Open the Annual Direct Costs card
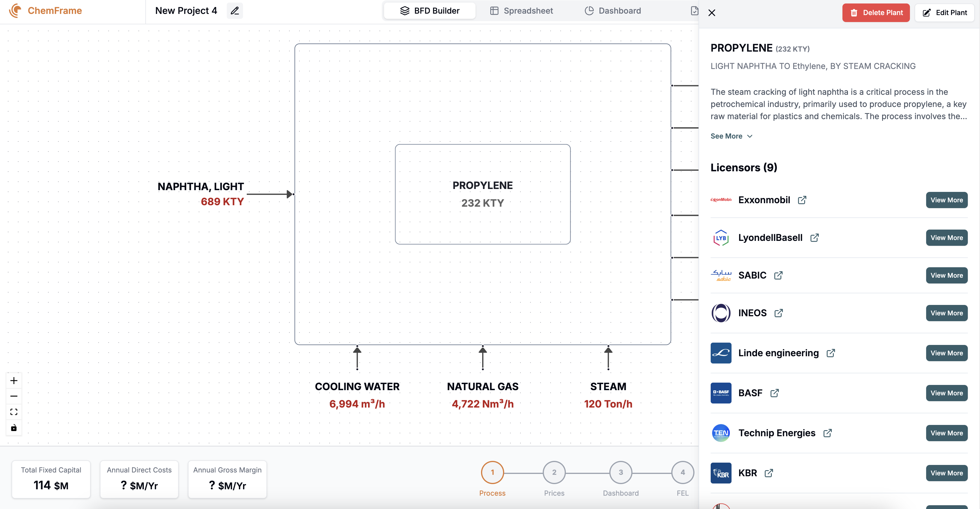Image resolution: width=980 pixels, height=509 pixels. tap(139, 479)
